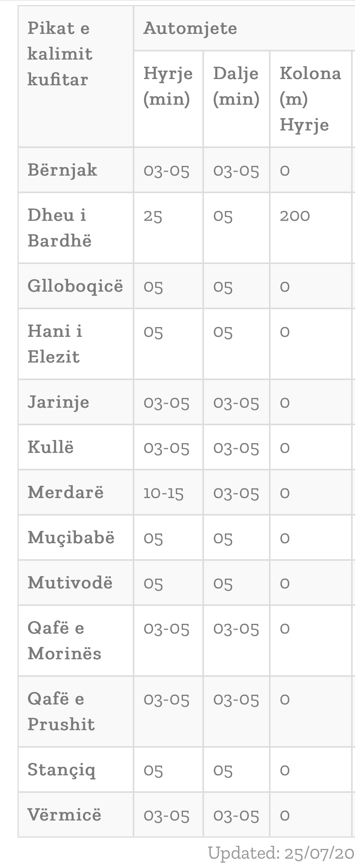Viewport: 355px width, 868px height.
Task: Click the Merdarë crossing name
Action: pyautogui.click(x=66, y=493)
